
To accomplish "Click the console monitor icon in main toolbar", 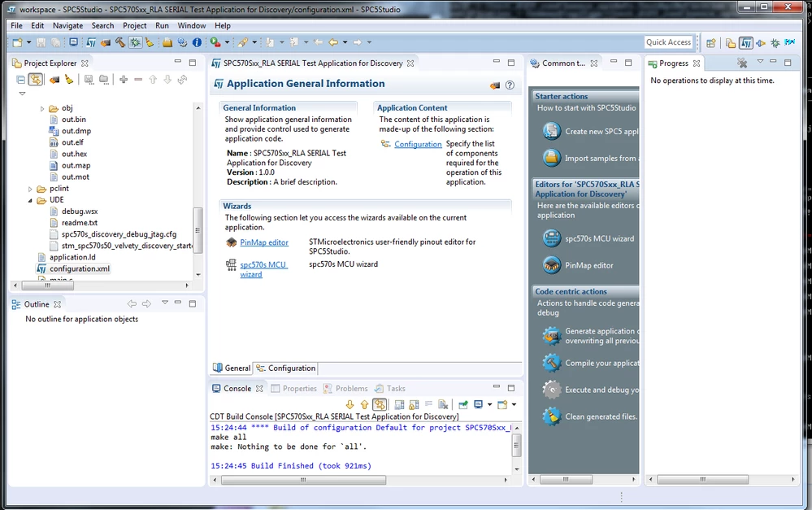I will [x=73, y=42].
